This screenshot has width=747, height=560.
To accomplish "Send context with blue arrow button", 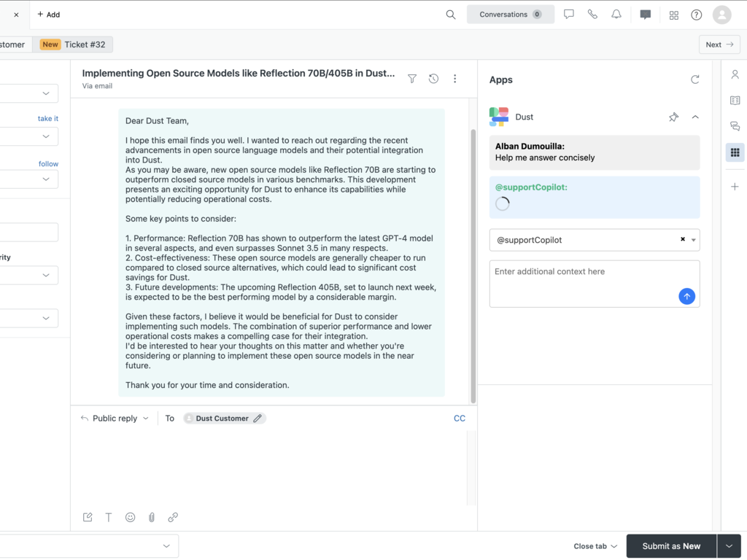I will pyautogui.click(x=686, y=296).
